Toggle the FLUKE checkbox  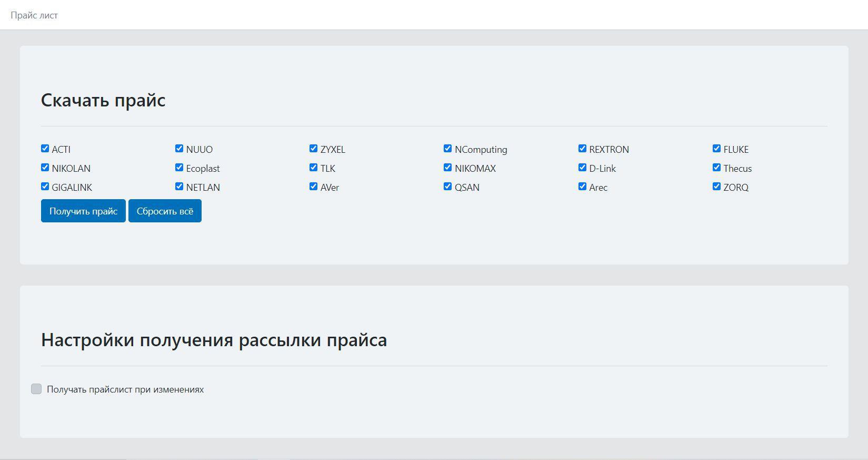[x=716, y=149]
